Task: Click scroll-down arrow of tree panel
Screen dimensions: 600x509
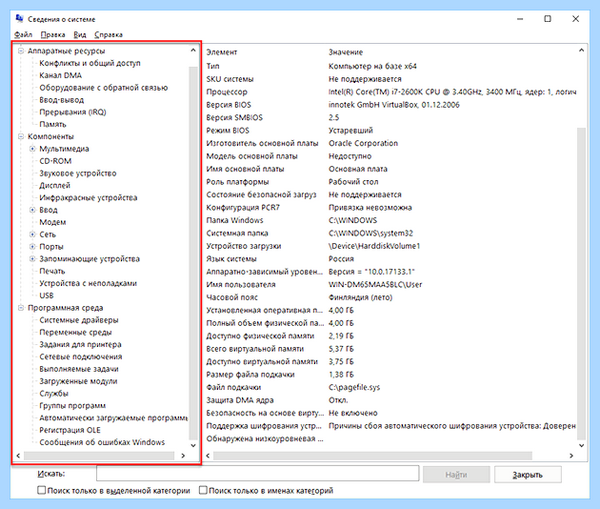Action: point(193,445)
